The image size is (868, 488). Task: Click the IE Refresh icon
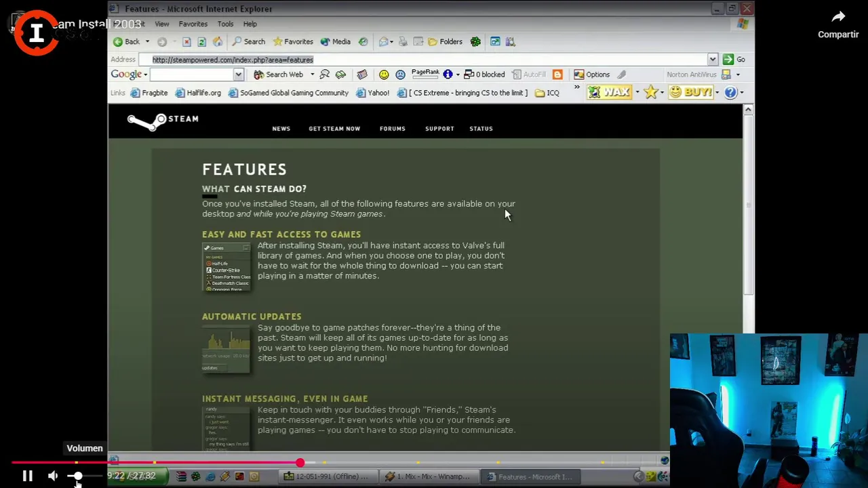pos(201,42)
